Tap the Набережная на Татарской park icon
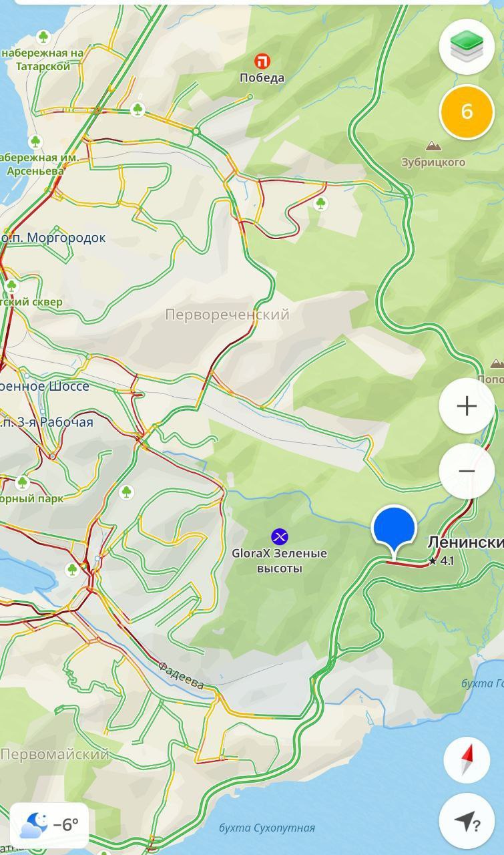Viewport: 504px width, 855px height. 43,37
